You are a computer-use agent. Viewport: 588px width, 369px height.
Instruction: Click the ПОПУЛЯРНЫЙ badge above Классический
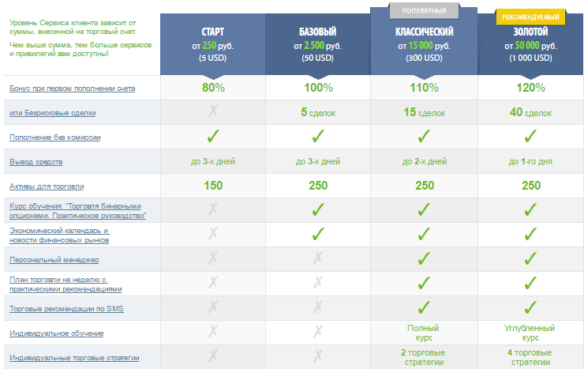[x=424, y=11]
